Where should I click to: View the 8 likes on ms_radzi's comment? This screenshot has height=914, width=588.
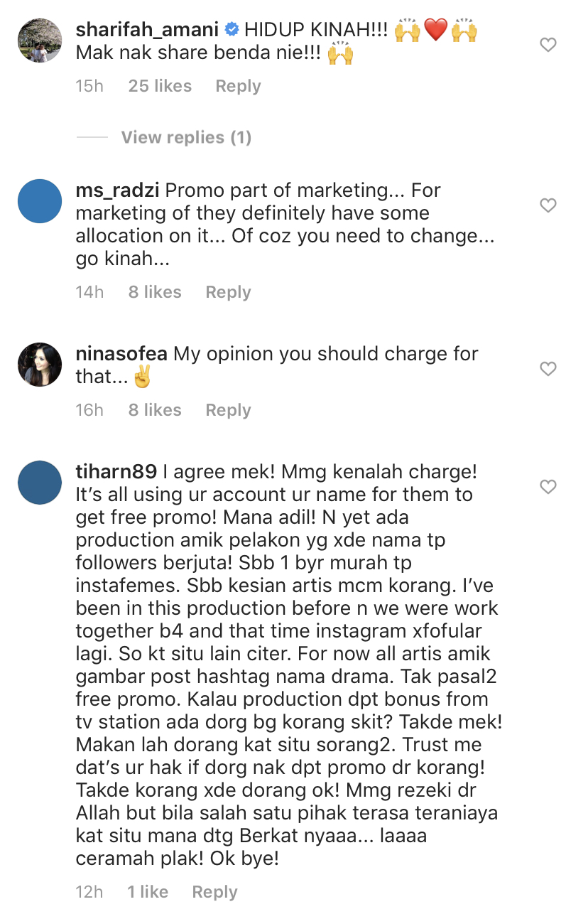(x=155, y=292)
